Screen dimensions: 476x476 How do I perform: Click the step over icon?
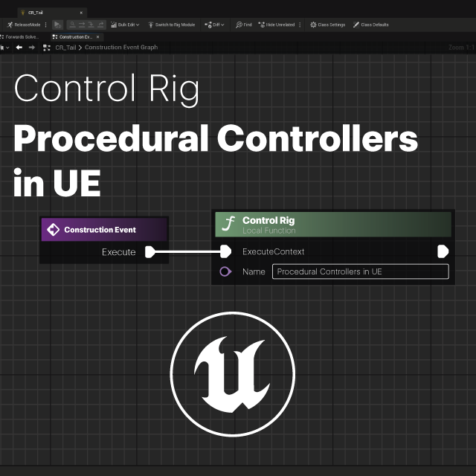82,25
